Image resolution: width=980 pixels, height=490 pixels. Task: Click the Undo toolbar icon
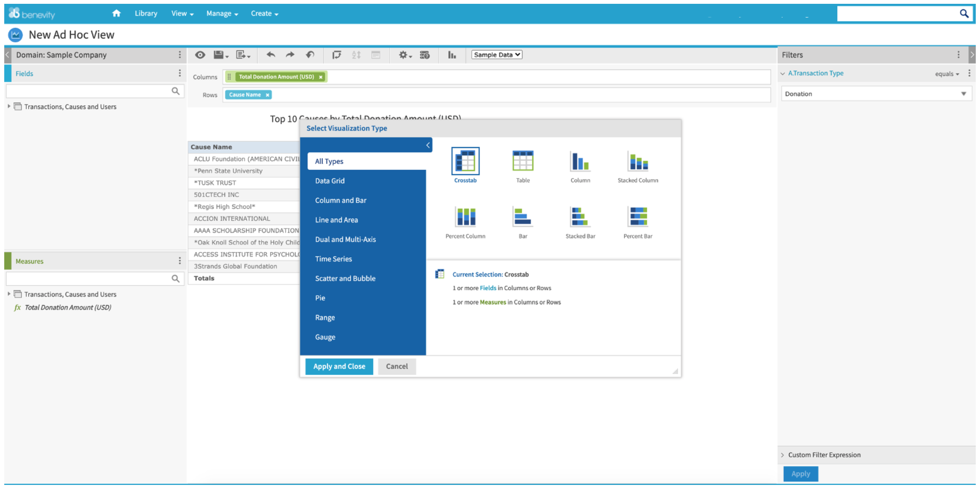click(270, 55)
